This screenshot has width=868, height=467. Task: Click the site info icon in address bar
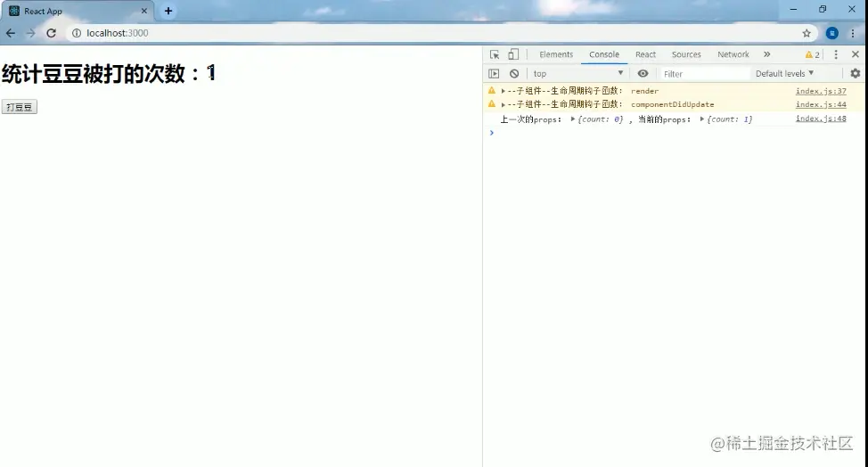pos(77,33)
